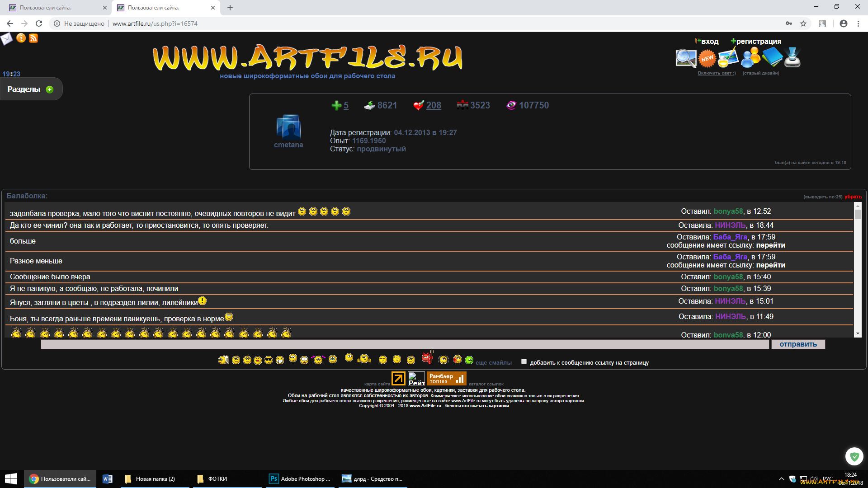This screenshot has width=868, height=488.
Task: Open a new browser tab
Action: click(x=230, y=7)
